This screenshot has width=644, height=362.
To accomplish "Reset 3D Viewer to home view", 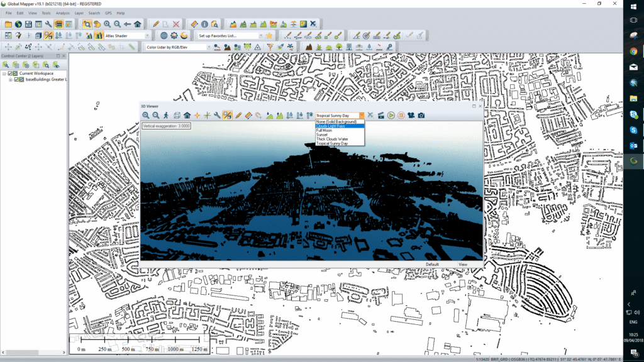I will (187, 116).
